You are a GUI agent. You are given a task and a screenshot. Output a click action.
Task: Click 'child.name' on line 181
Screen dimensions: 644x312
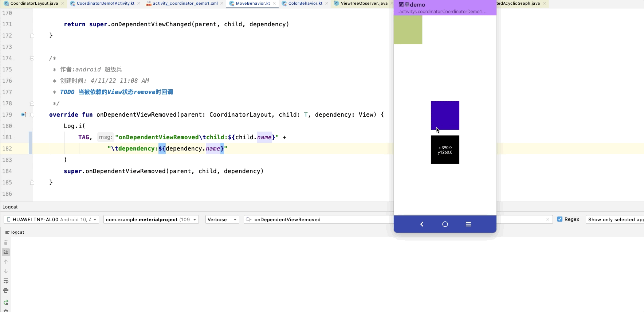pyautogui.click(x=254, y=137)
